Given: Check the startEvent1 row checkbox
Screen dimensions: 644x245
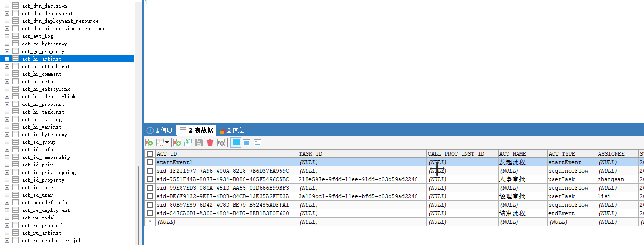Looking at the screenshot, I should 150,162.
